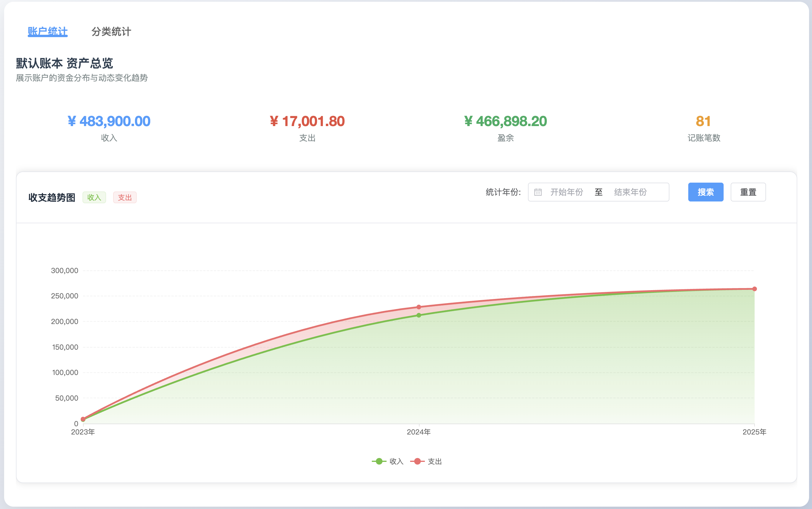Screen dimensions: 812x509
Task: Toggle 支出 series in chart legend
Action: tap(426, 461)
